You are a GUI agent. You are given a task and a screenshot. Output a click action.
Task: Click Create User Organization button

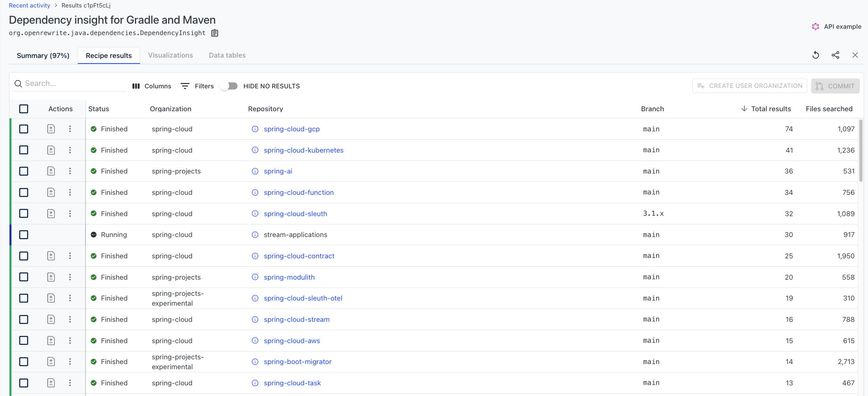tap(750, 86)
